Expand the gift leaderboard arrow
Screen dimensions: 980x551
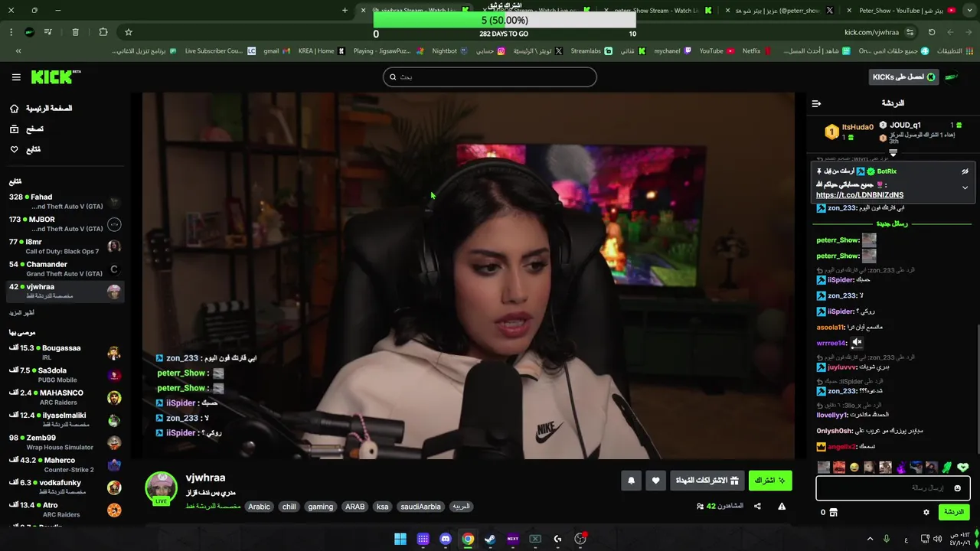[893, 153]
